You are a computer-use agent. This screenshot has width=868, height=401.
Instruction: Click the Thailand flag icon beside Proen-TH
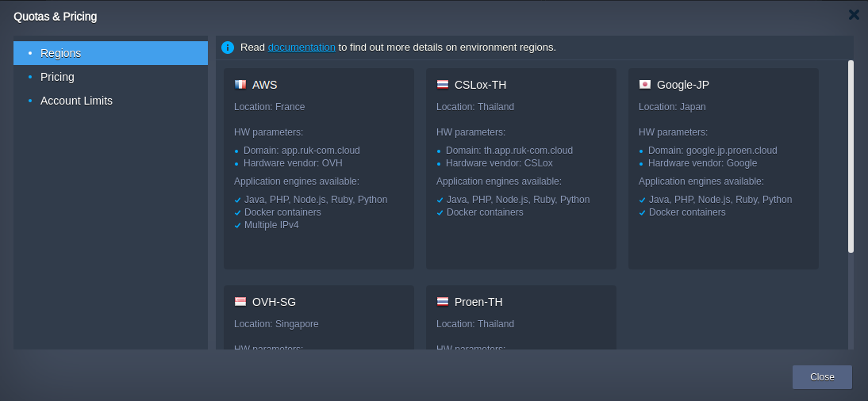[442, 302]
